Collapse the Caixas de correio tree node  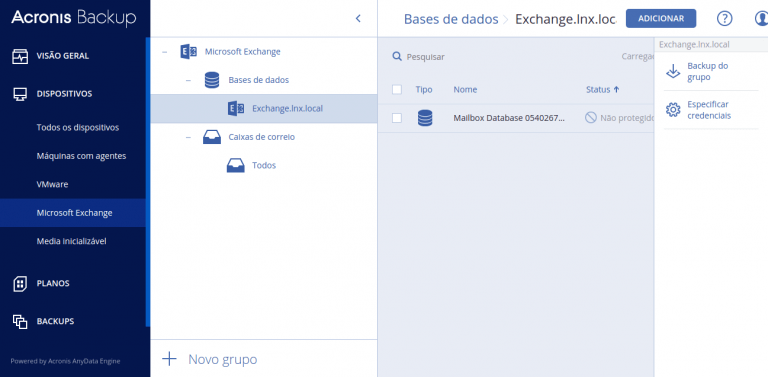pos(189,138)
